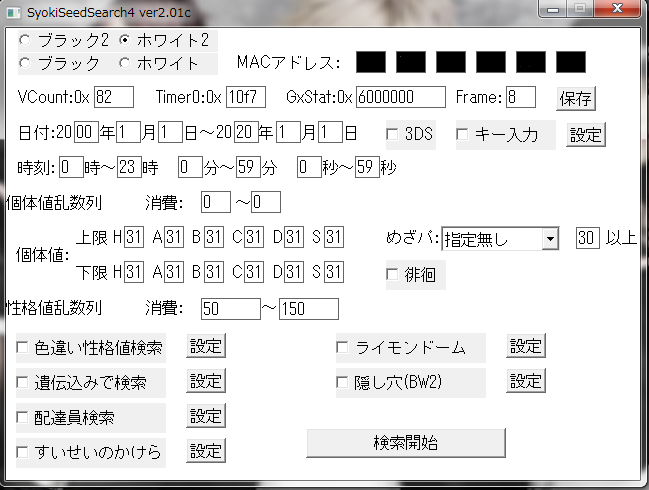The width and height of the screenshot is (649, 490).
Task: Open 設定 for 遺伝込みで検索
Action: 206,381
